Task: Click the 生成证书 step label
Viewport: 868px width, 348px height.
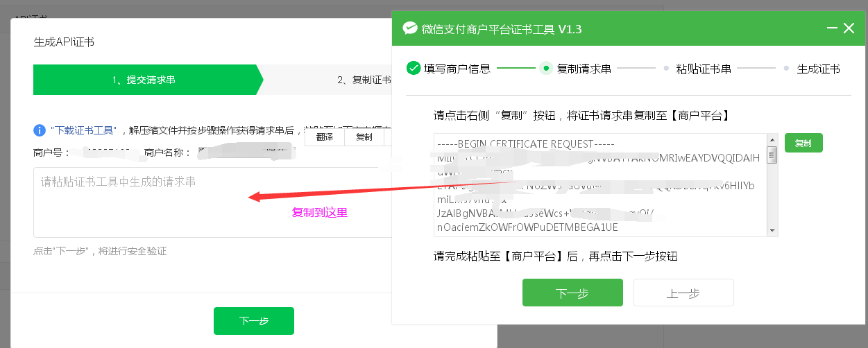Action: point(818,69)
